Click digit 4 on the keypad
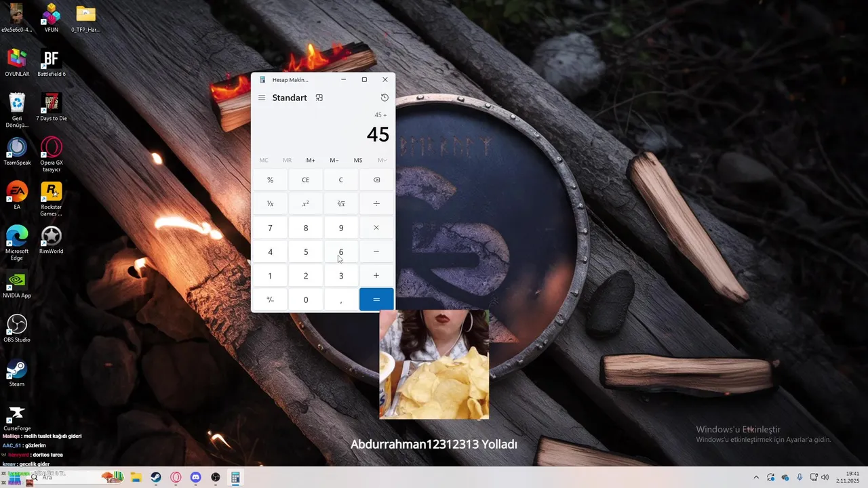 pos(270,251)
